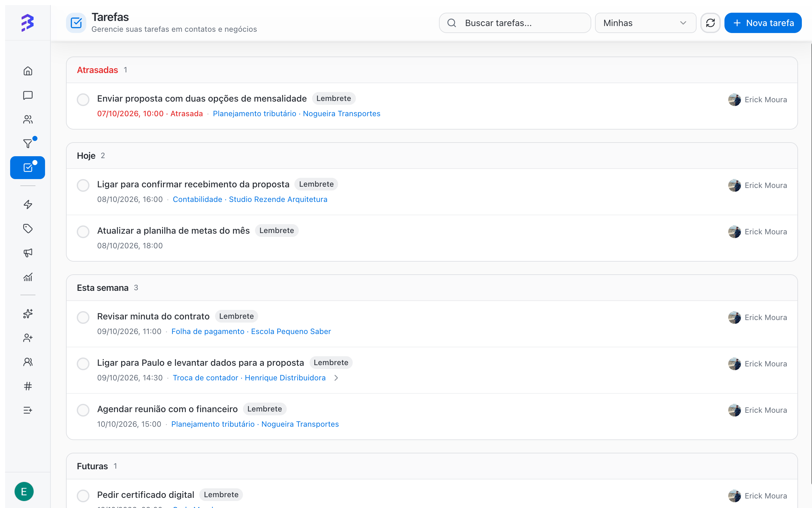Open the Home icon in sidebar

click(28, 71)
